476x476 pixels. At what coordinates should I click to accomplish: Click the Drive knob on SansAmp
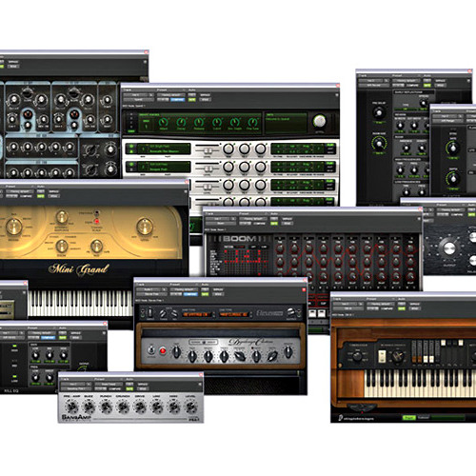coord(140,407)
